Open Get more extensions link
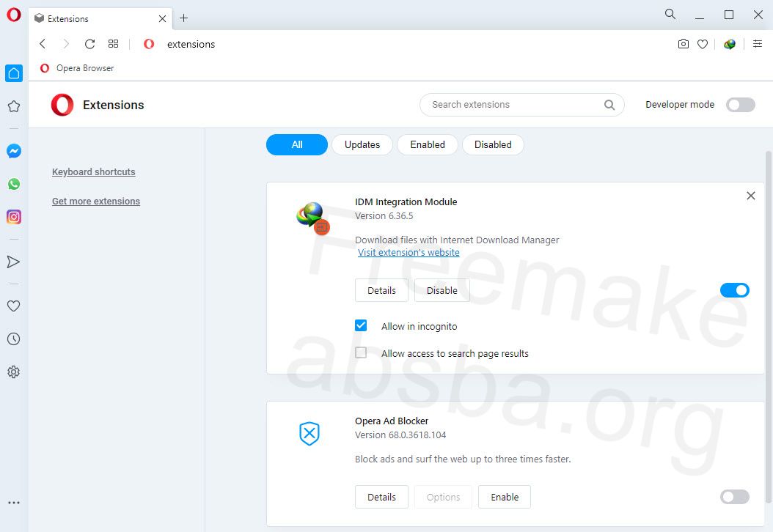Viewport: 773px width, 532px height. pyautogui.click(x=96, y=201)
